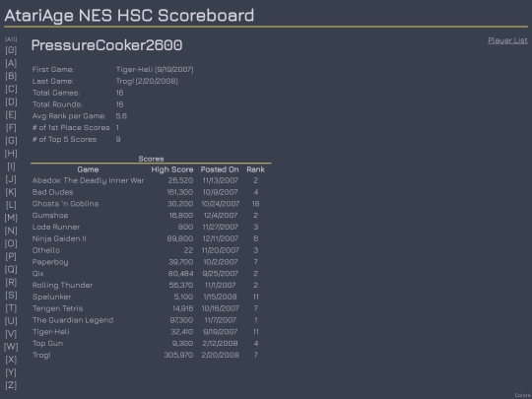Filter players by letter [Q]
The image size is (532, 399).
(11, 269)
